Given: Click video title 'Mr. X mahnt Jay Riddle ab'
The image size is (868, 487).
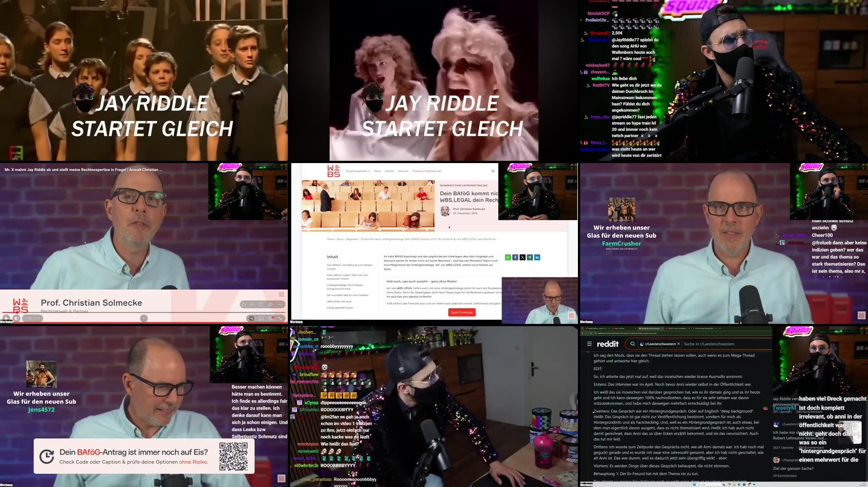Looking at the screenshot, I should coord(83,170).
